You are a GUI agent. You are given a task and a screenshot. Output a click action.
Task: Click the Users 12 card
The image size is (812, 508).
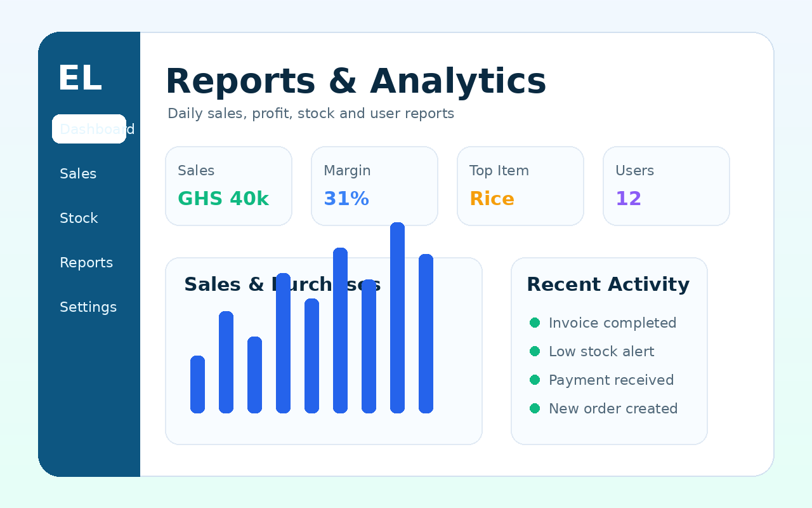tap(666, 186)
